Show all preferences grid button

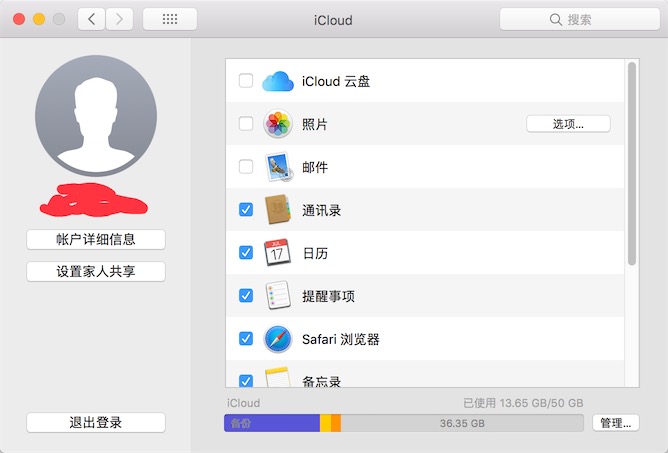[x=170, y=19]
